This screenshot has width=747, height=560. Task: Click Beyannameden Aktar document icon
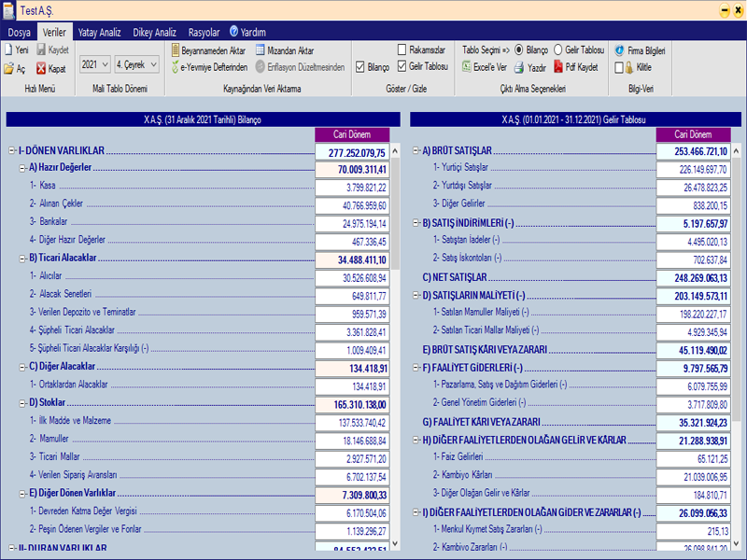pyautogui.click(x=176, y=50)
